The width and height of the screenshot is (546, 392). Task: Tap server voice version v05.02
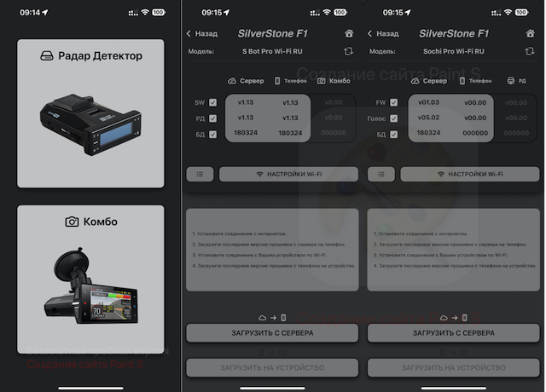pos(428,118)
